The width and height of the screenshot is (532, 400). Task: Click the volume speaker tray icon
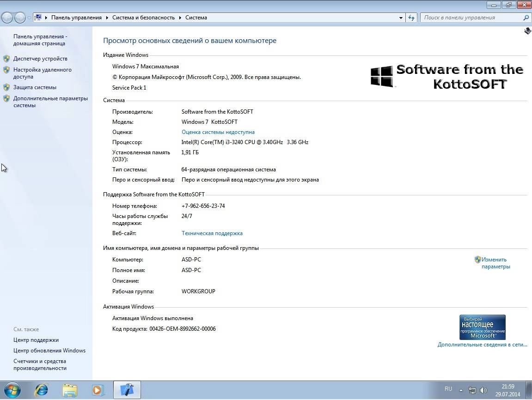[x=483, y=390]
